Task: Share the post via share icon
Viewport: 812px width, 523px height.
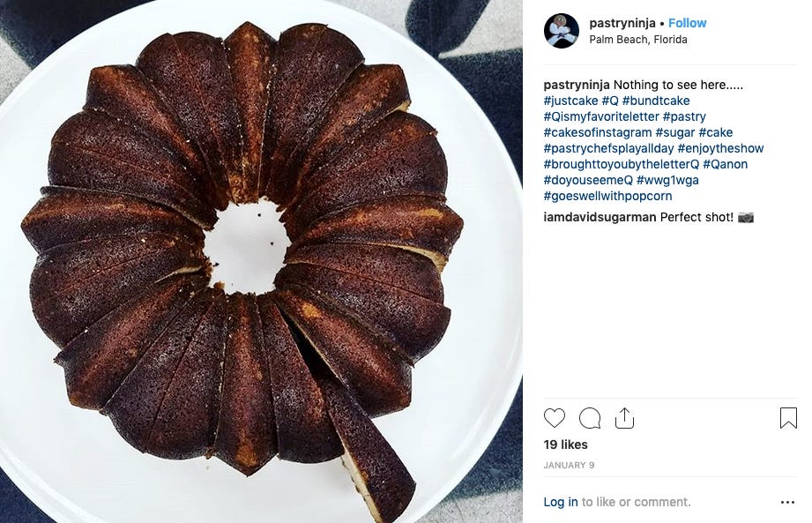Action: click(624, 418)
